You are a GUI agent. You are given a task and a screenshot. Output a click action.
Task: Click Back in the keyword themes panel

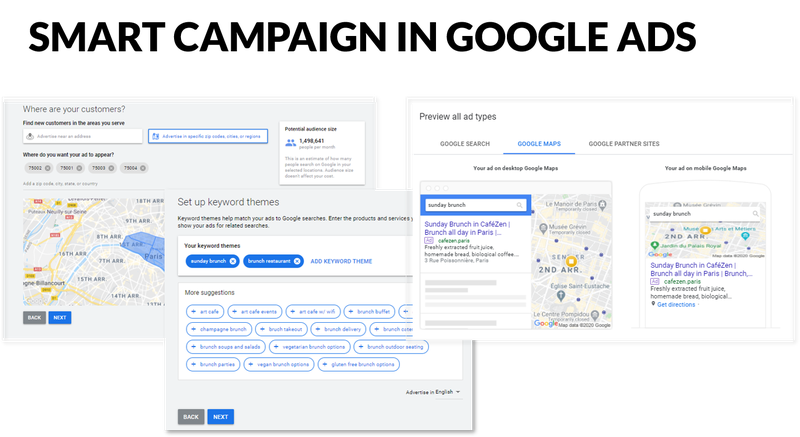pyautogui.click(x=191, y=417)
